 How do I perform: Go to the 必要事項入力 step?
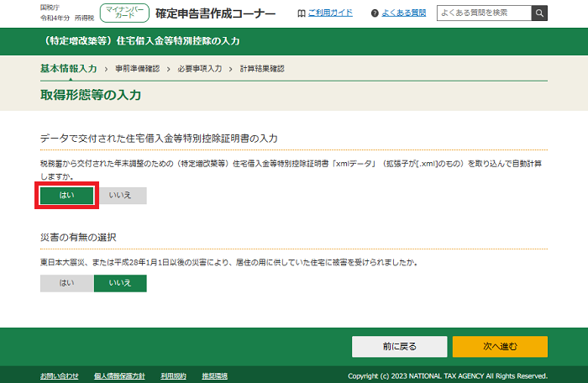pyautogui.click(x=200, y=69)
